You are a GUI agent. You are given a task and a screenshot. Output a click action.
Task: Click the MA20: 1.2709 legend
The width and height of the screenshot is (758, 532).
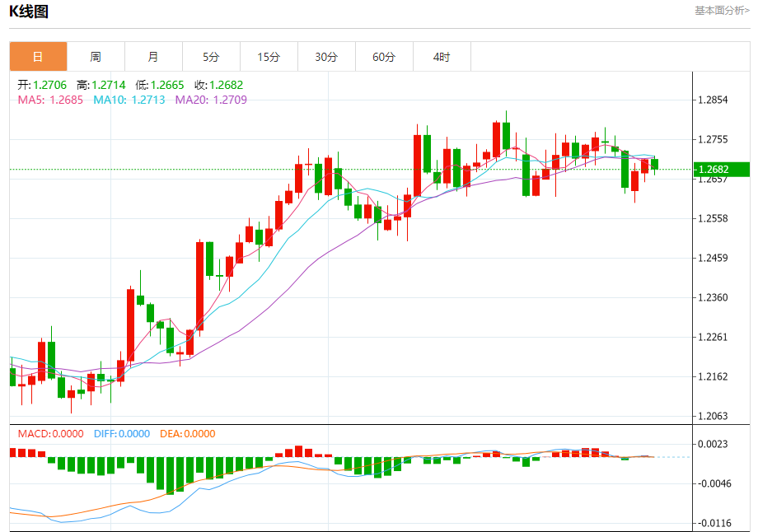pyautogui.click(x=211, y=100)
